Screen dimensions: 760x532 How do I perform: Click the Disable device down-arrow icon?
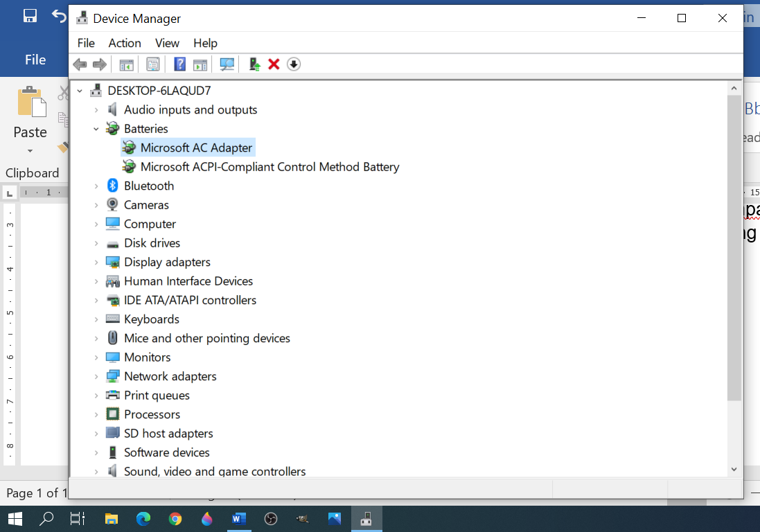point(294,64)
